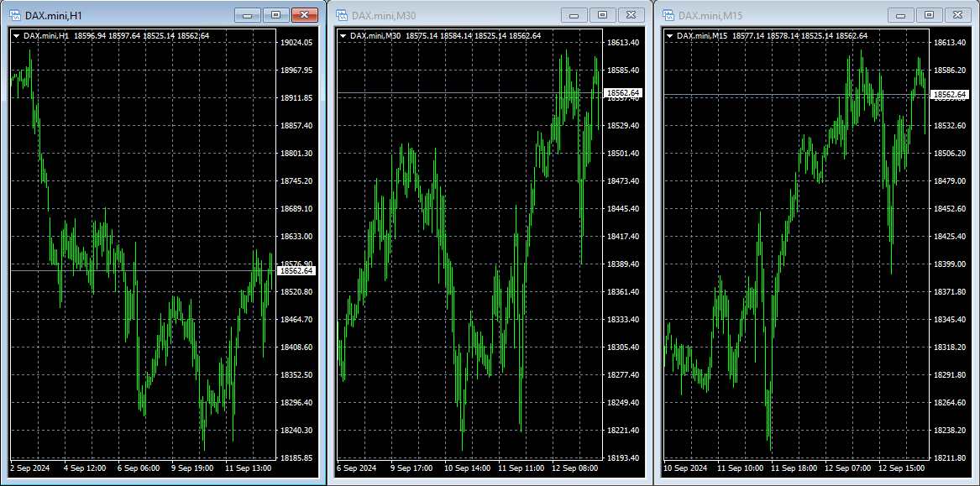Close the DAX.mini,M15 chart window
Viewport: 980px width, 486px height.
tap(957, 15)
